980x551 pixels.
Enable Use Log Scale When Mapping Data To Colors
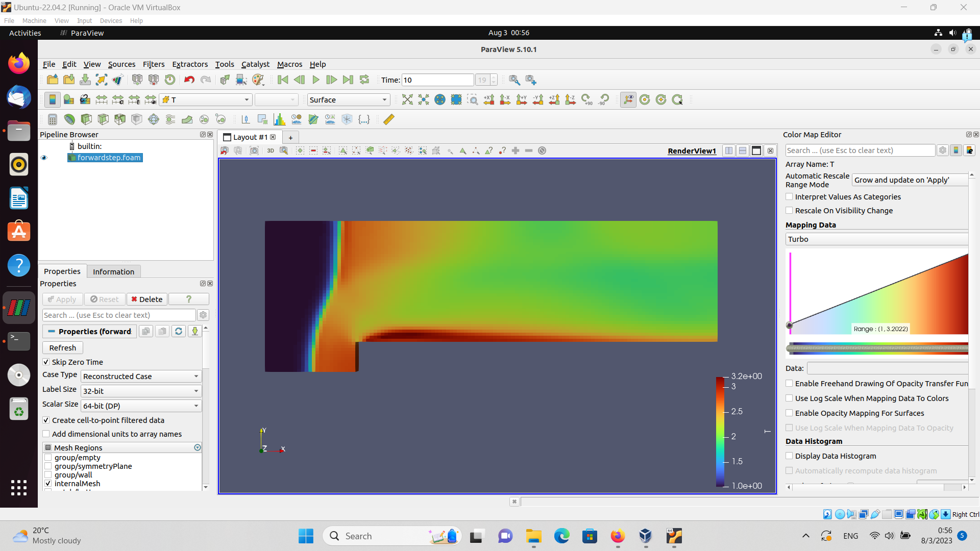click(x=790, y=398)
